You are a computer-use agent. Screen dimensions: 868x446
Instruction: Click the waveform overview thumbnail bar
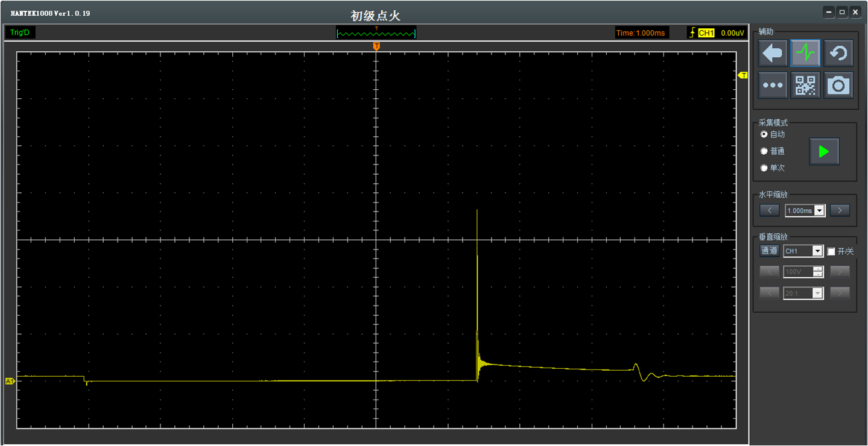376,33
